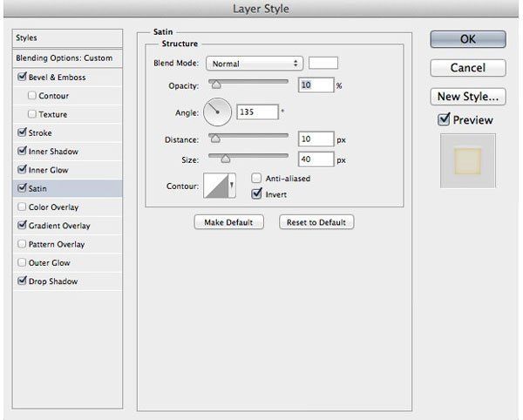
Task: Uncheck the Inner Glow checkbox
Action: click(22, 169)
